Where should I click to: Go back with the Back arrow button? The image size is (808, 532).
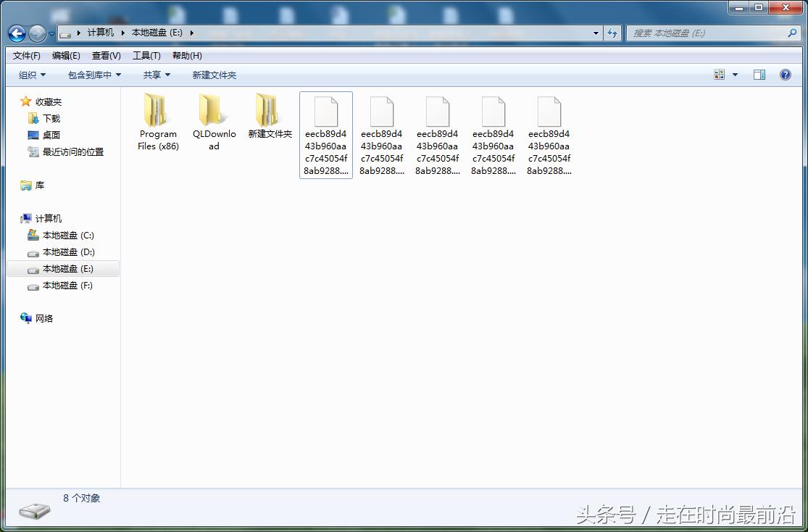[x=17, y=34]
